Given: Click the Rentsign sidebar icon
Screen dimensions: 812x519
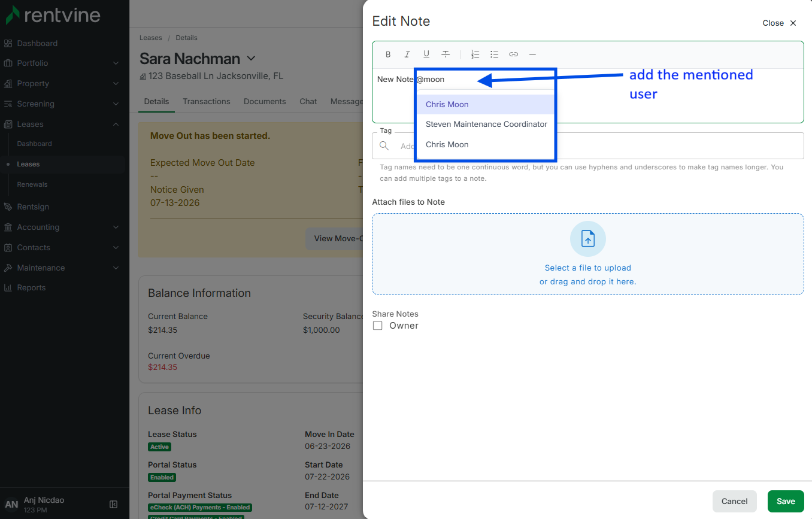Looking at the screenshot, I should pos(8,207).
